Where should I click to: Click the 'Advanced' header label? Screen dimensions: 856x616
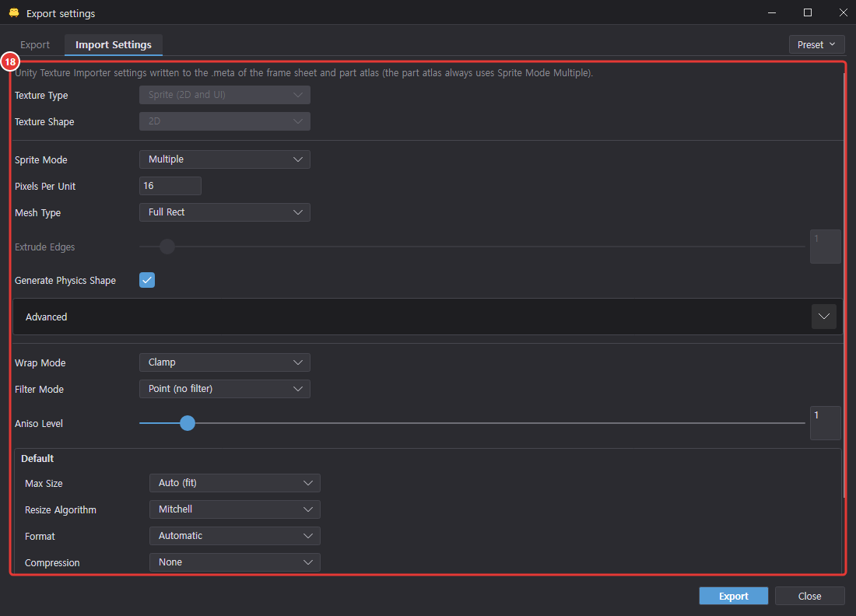click(47, 317)
